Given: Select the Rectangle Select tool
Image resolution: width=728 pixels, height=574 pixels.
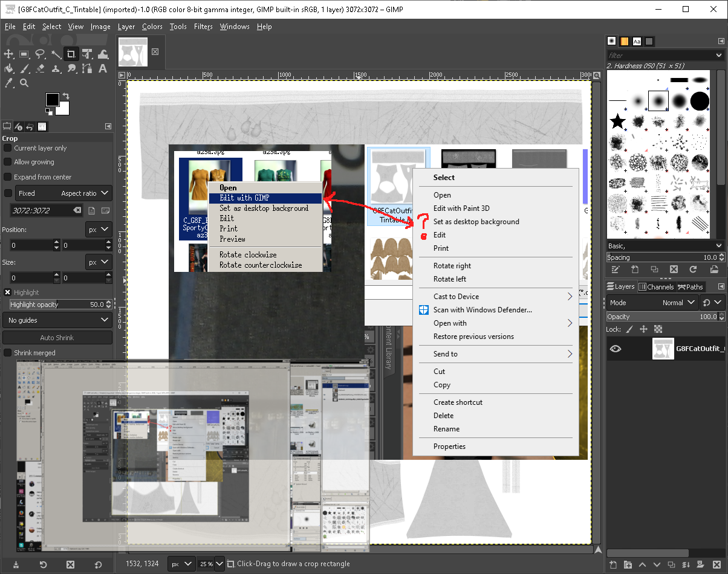Looking at the screenshot, I should point(24,54).
